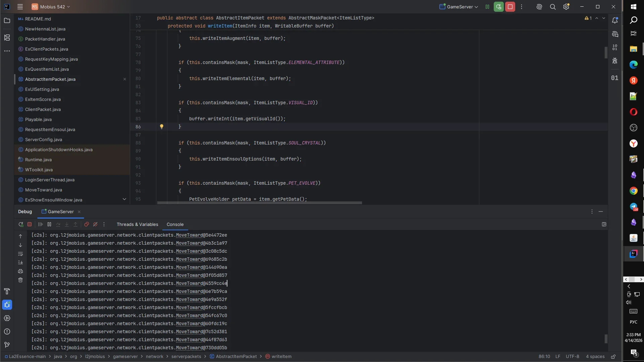The image size is (644, 362).
Task: Open Mobius 542 project dropdown
Action: point(51,7)
